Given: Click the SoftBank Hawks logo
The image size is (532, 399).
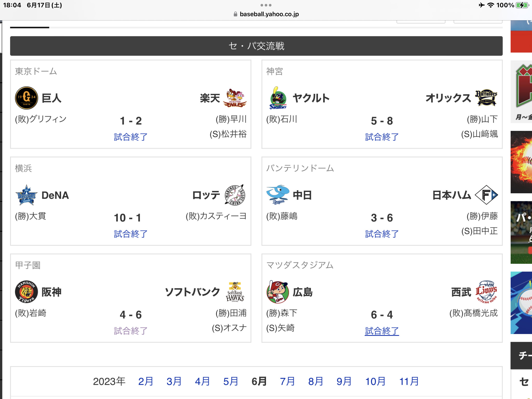Looking at the screenshot, I should point(235,292).
